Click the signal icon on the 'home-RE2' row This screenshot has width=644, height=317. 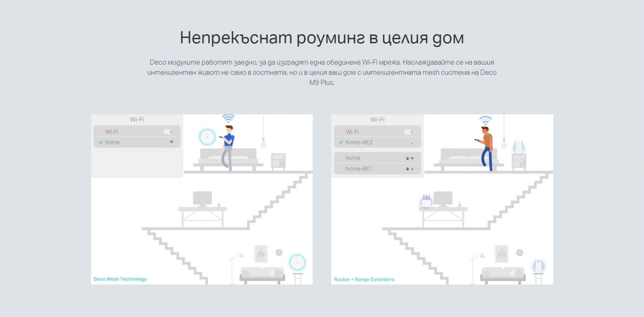tap(412, 143)
